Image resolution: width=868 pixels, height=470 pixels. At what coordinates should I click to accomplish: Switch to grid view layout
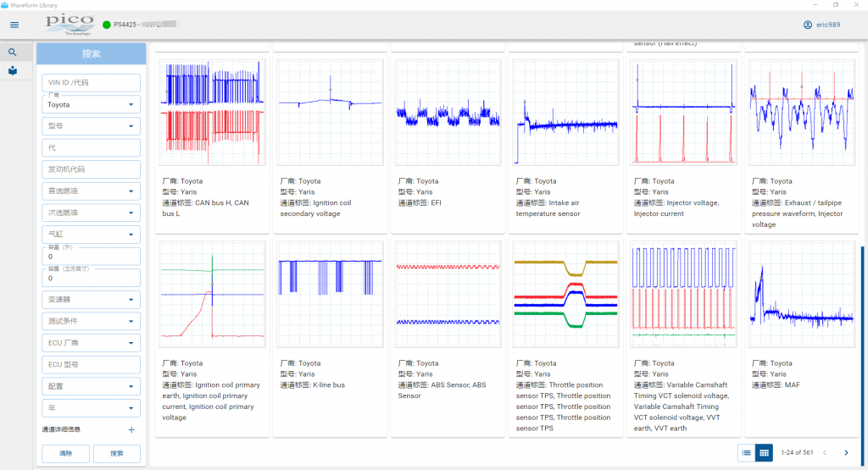click(764, 453)
